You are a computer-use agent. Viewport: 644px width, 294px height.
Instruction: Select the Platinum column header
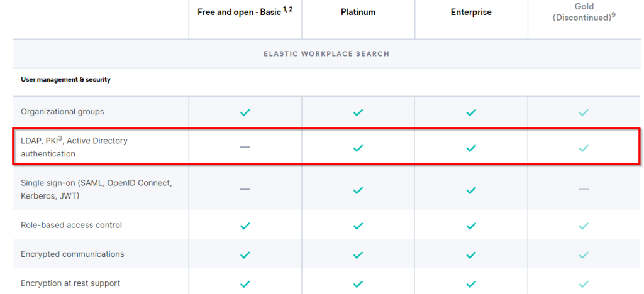[x=358, y=13]
